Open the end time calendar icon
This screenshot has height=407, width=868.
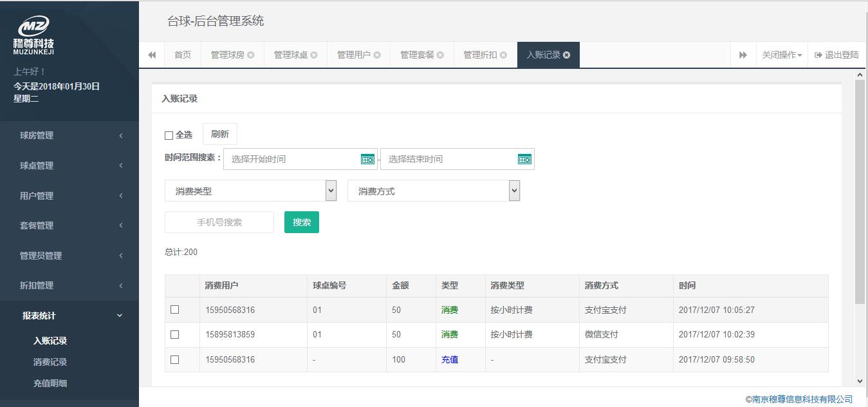pos(524,159)
